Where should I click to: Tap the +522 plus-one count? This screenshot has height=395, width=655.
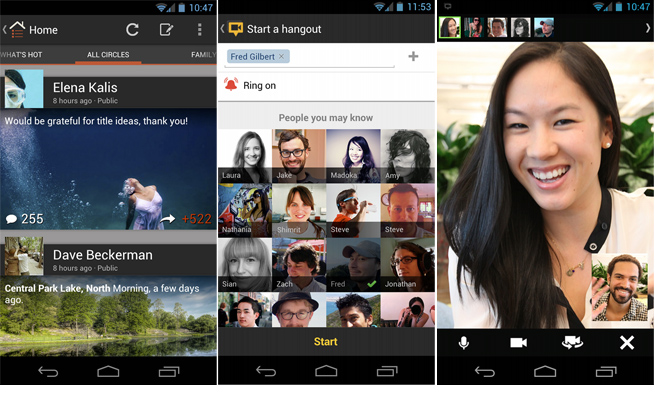click(x=197, y=219)
